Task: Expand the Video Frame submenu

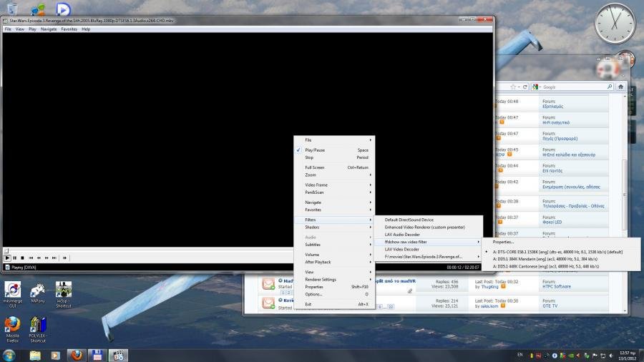Action: click(x=334, y=185)
